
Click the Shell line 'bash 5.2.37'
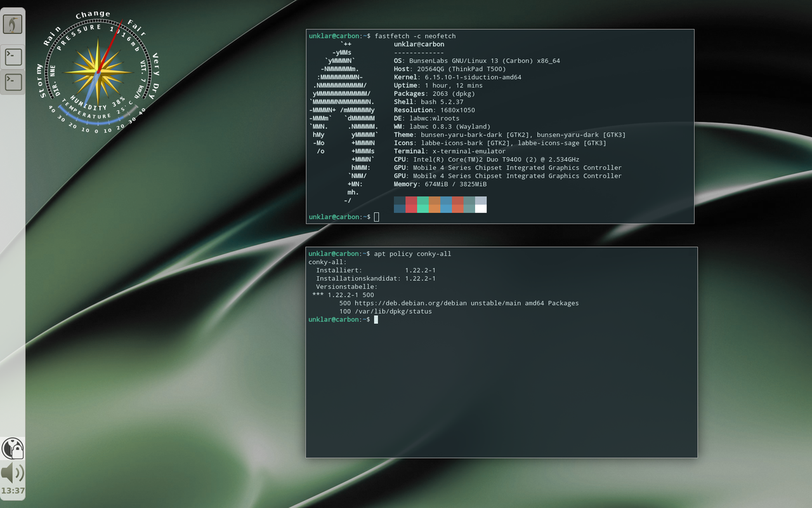pyautogui.click(x=429, y=102)
